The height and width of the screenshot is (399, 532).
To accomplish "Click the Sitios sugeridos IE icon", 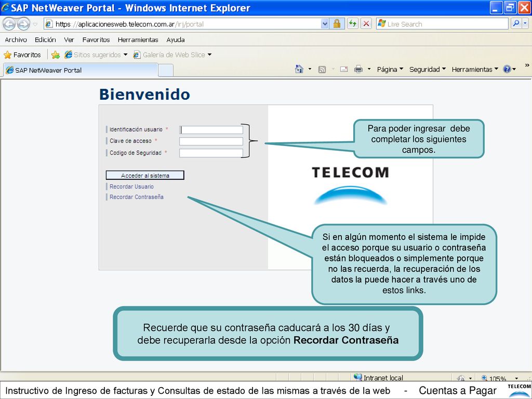I will [x=68, y=55].
